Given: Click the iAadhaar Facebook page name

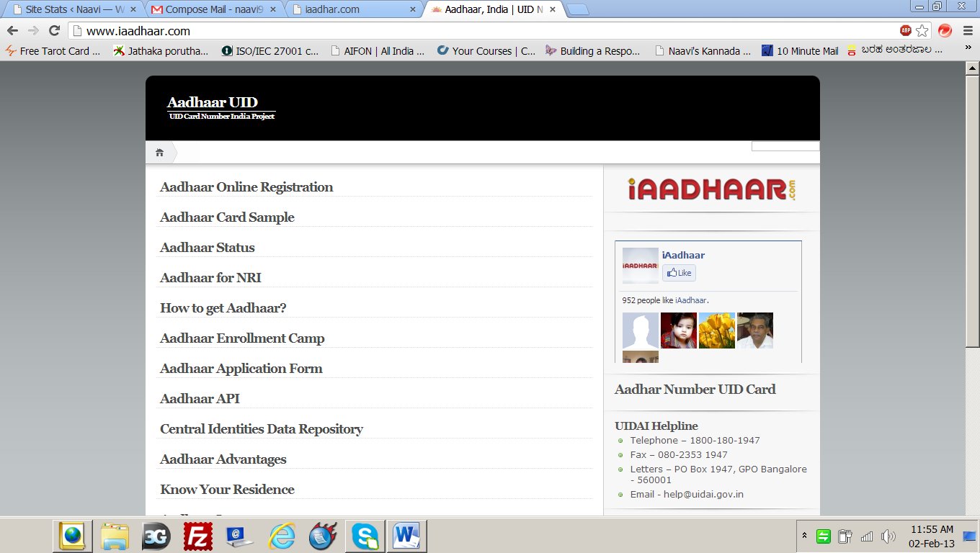Looking at the screenshot, I should [683, 255].
